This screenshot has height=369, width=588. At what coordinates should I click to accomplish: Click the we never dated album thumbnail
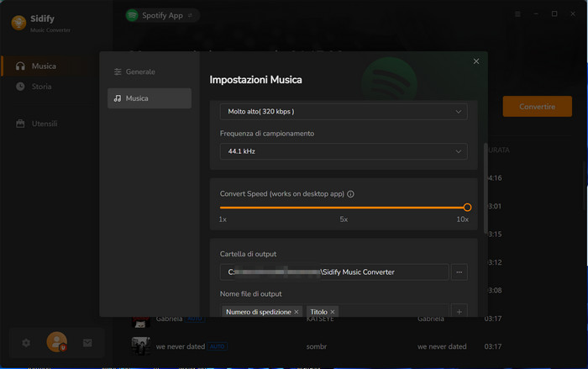(141, 346)
